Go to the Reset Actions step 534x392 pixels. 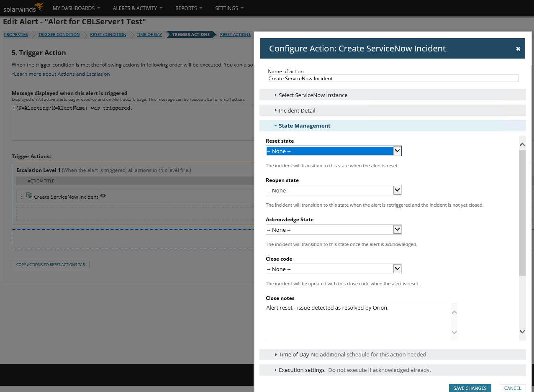[235, 35]
